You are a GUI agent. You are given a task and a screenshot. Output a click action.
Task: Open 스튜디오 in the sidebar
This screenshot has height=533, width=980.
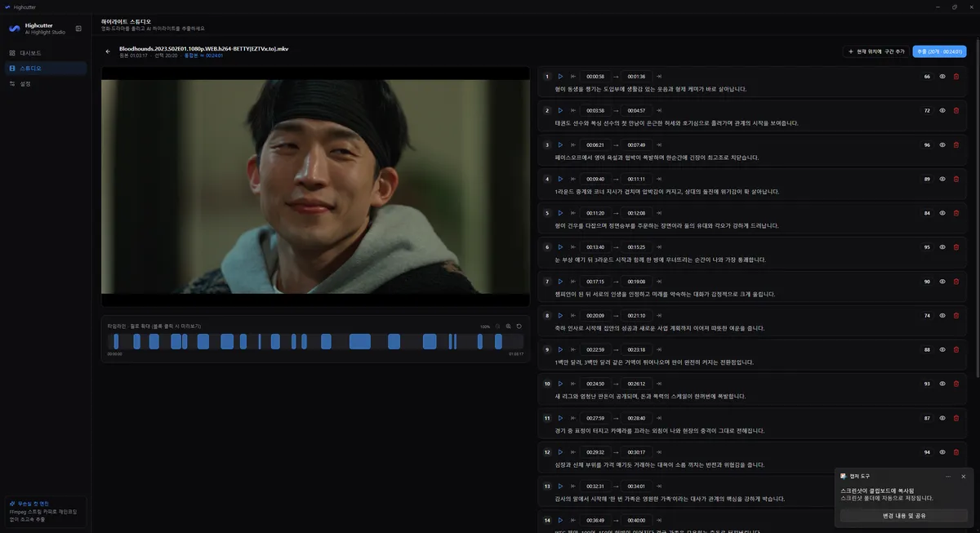(x=46, y=69)
